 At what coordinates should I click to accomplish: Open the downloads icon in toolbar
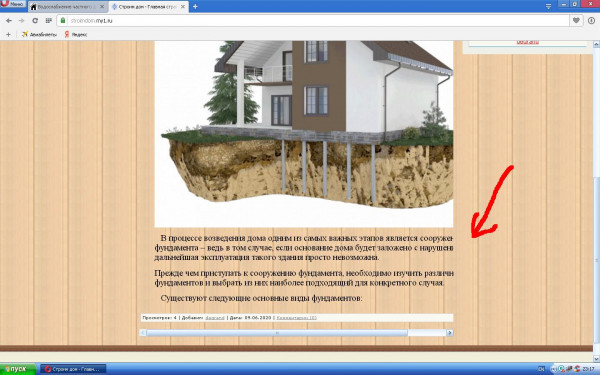591,21
